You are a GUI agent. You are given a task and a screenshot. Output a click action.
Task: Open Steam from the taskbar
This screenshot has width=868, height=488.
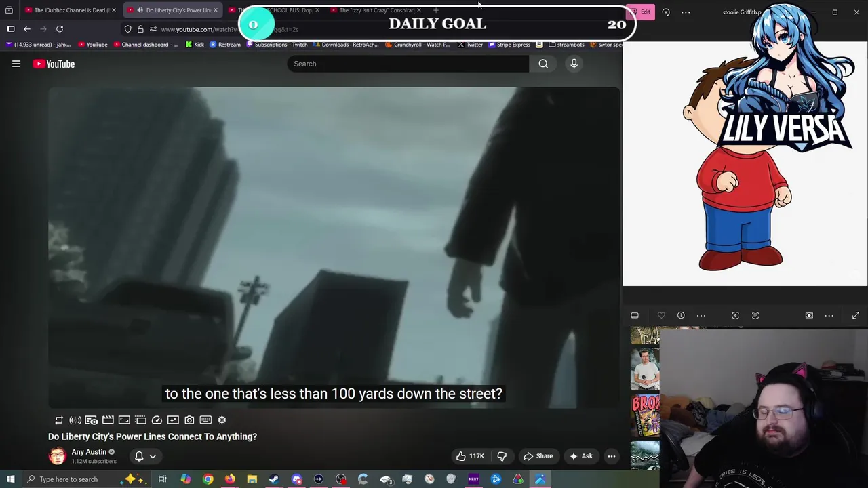(274, 479)
